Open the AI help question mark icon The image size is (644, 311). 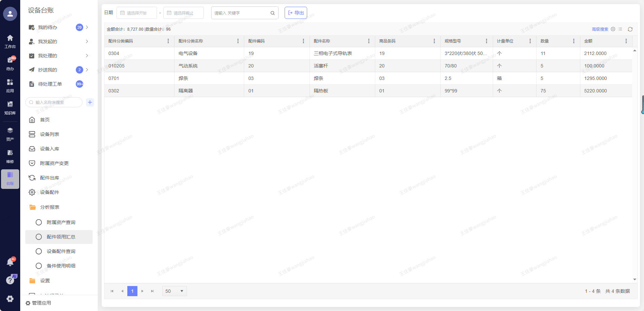pos(10,280)
